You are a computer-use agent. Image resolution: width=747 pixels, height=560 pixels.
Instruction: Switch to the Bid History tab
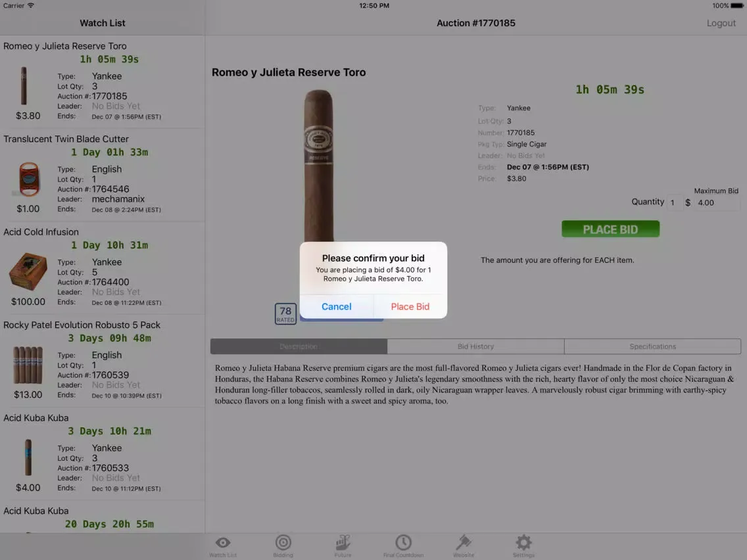coord(475,346)
